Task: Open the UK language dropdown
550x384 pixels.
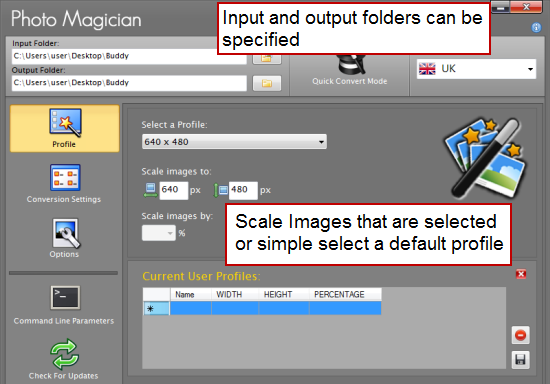Action: [476, 69]
